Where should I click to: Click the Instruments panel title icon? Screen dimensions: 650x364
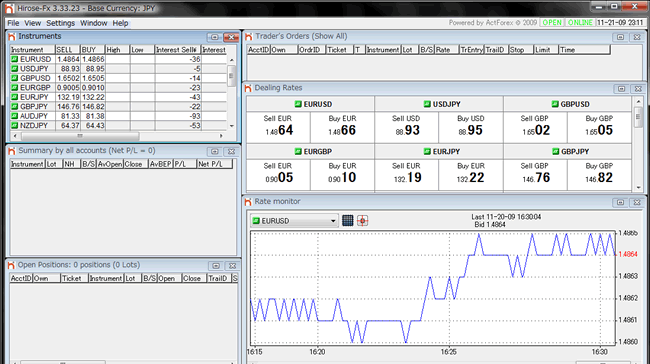12,37
